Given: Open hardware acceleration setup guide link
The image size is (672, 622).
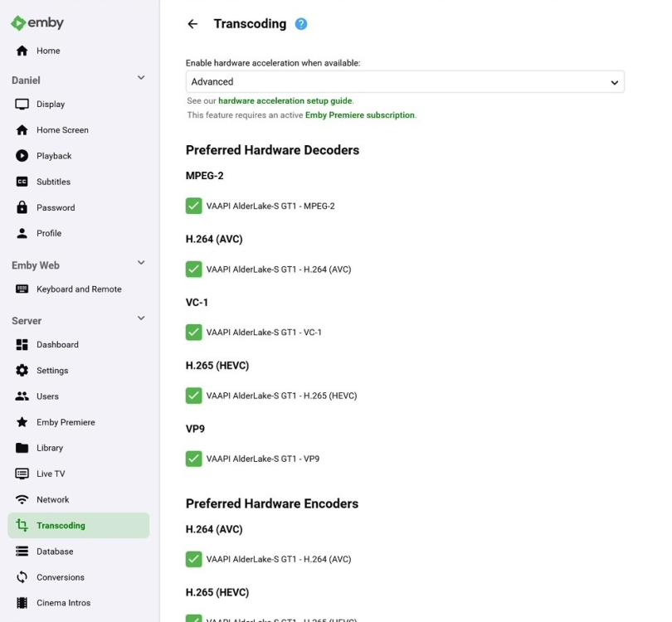Looking at the screenshot, I should point(285,101).
